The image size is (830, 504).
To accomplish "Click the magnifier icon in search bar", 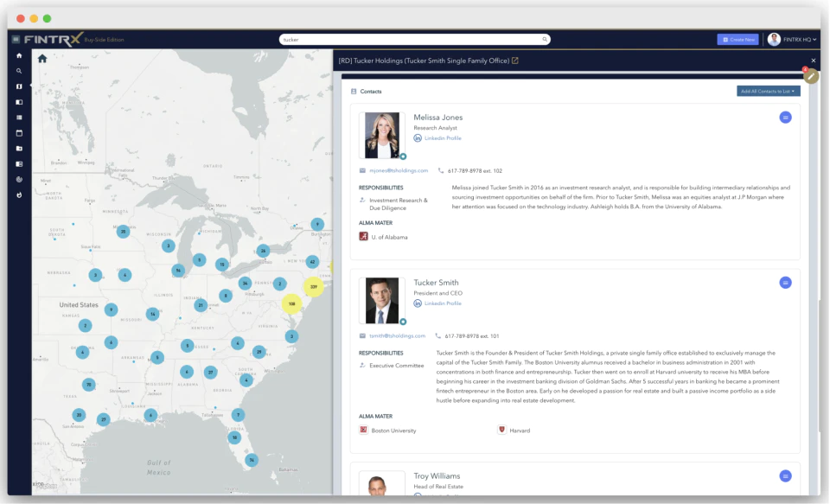I will tap(544, 39).
